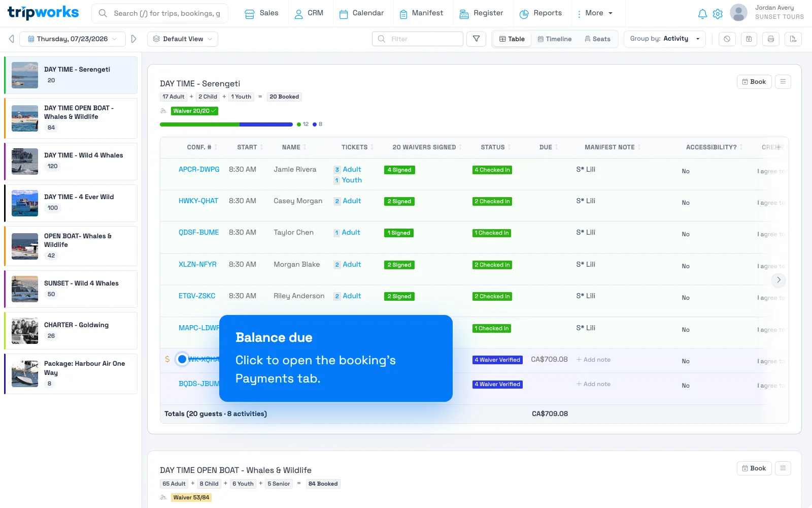Click the user avatar icon
This screenshot has width=812, height=508.
738,13
